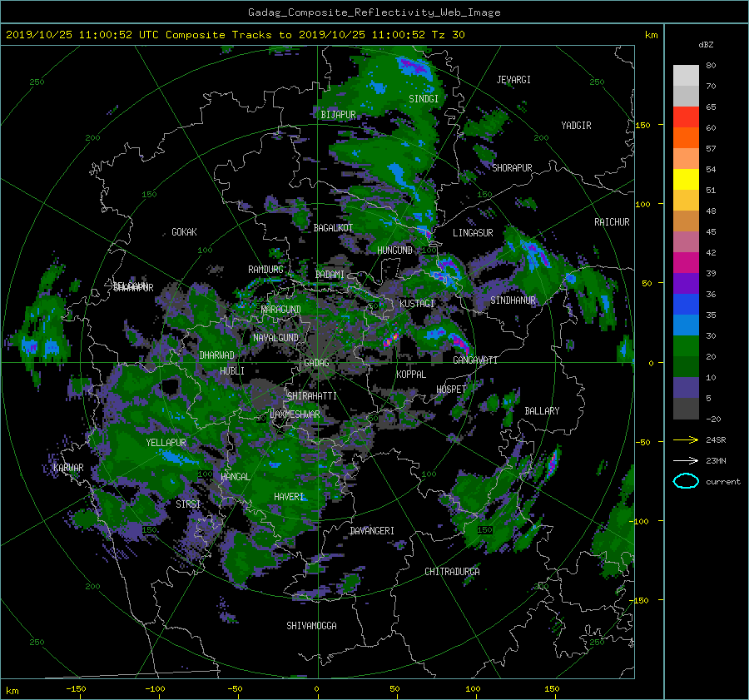This screenshot has width=749, height=700.
Task: Click the GADAG label at the radar center
Action: [316, 363]
